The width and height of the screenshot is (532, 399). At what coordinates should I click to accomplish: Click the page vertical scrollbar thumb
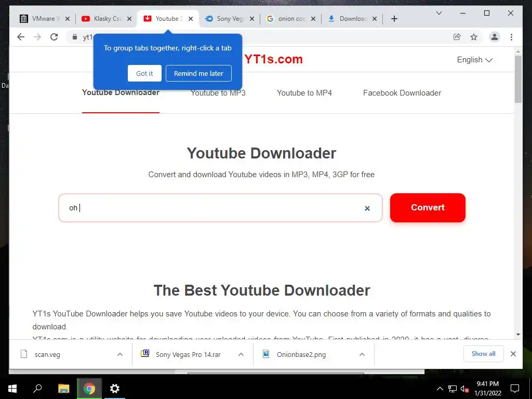tap(518, 79)
